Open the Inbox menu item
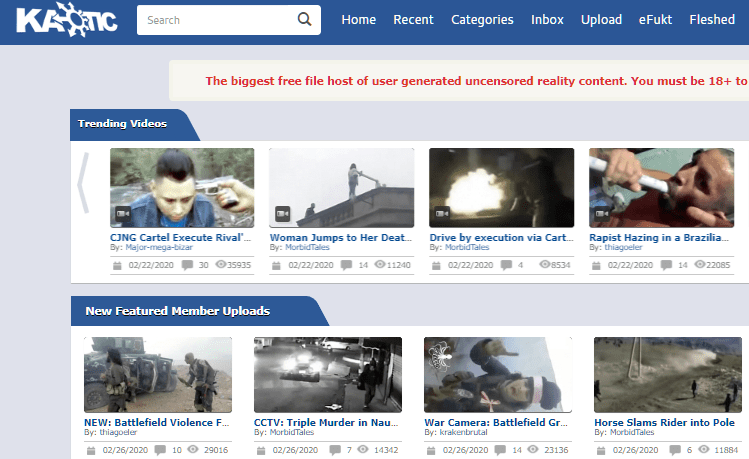Screen dimensions: 749x459 (547, 20)
